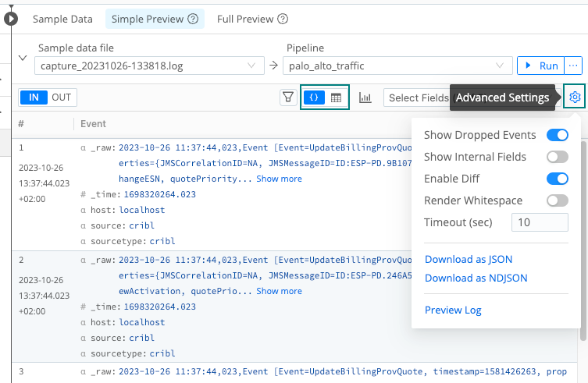This screenshot has width=588, height=383.
Task: Click the Full Preview help icon
Action: click(x=283, y=19)
